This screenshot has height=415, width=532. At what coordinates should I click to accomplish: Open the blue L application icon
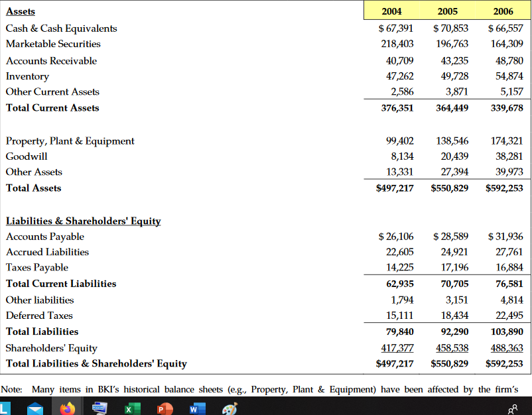(7, 406)
